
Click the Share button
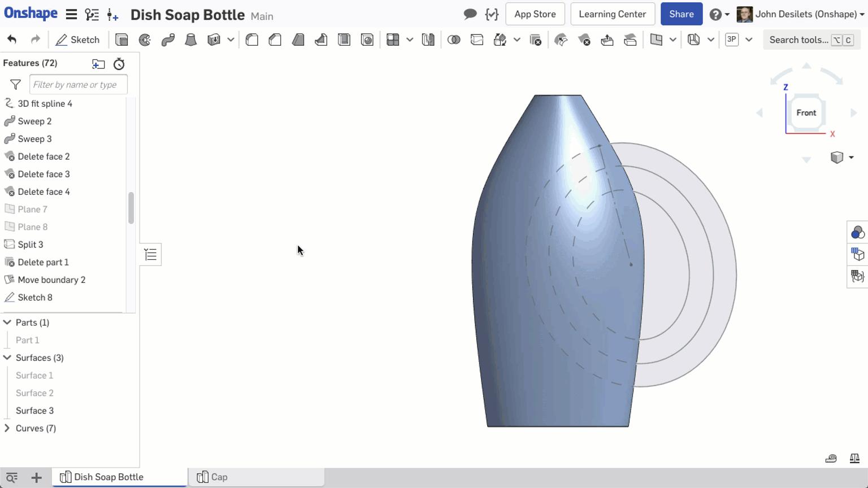point(681,14)
